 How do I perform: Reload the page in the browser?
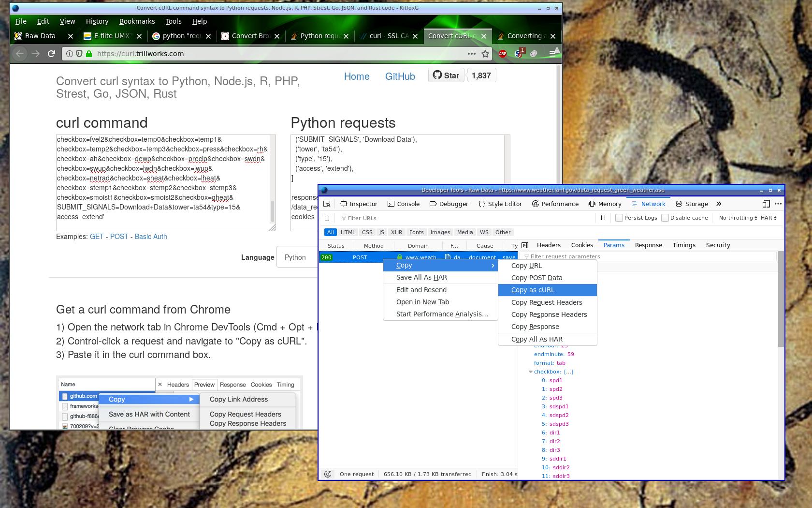coord(51,54)
